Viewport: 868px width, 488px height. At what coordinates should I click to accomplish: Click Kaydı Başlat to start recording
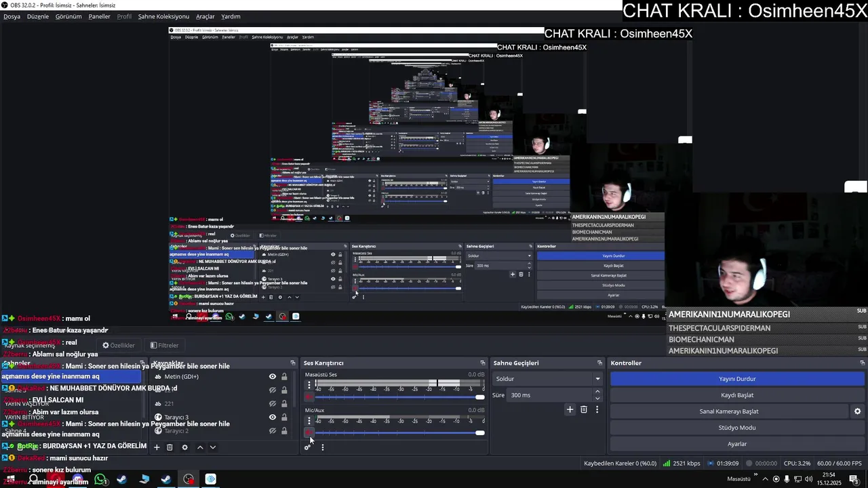[737, 395]
